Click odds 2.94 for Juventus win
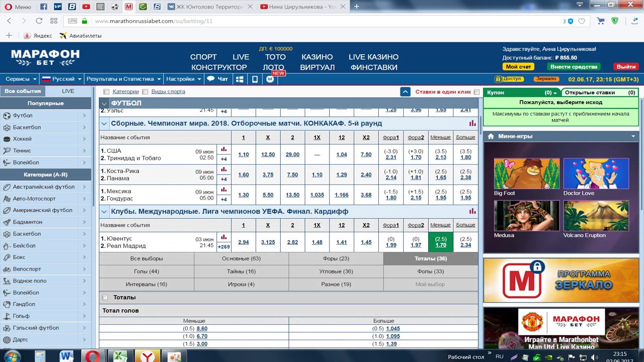Viewport: 644px width, 362px height. pyautogui.click(x=244, y=242)
